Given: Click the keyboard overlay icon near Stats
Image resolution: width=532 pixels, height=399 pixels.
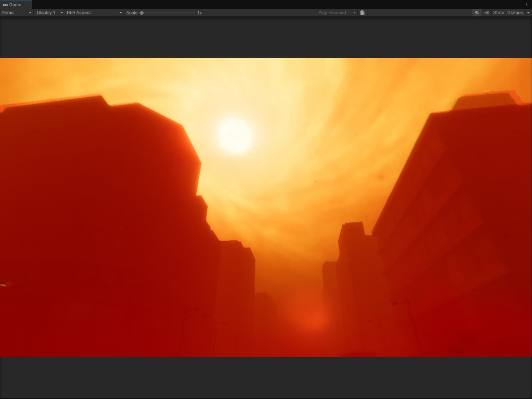Looking at the screenshot, I should click(486, 13).
